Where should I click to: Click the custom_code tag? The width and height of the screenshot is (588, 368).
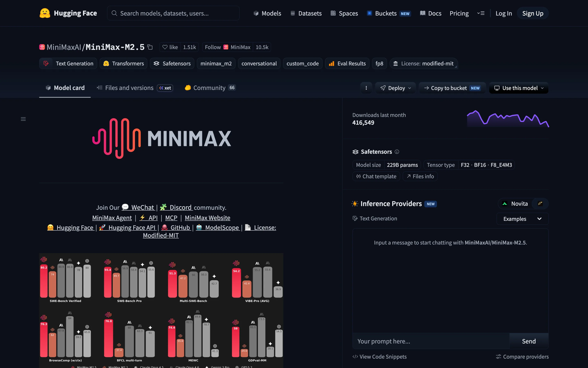[303, 64]
